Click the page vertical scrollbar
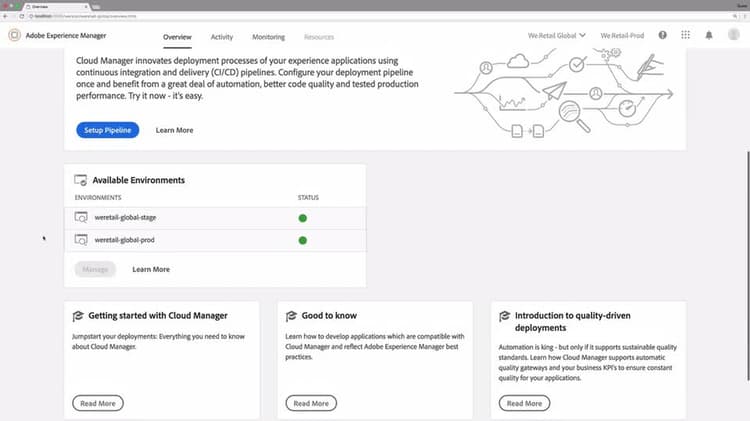Image resolution: width=750 pixels, height=421 pixels. [748, 266]
